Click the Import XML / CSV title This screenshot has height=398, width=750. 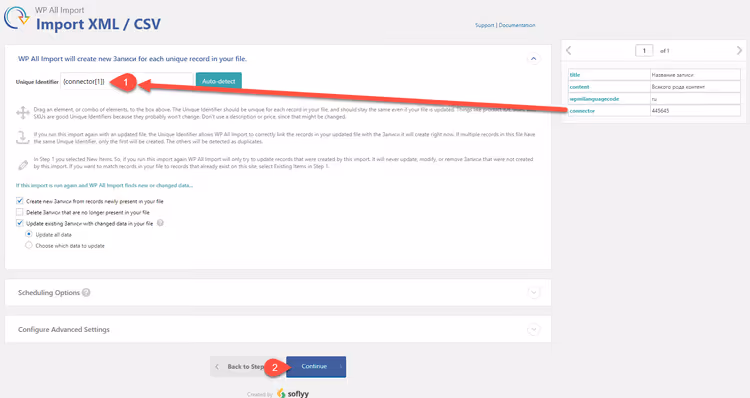click(x=98, y=24)
